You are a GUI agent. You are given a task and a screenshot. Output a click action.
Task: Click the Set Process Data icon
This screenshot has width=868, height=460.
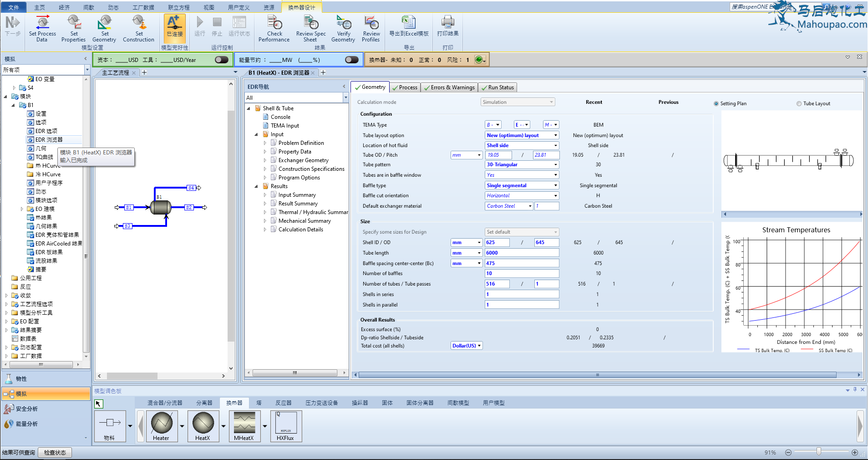(42, 28)
